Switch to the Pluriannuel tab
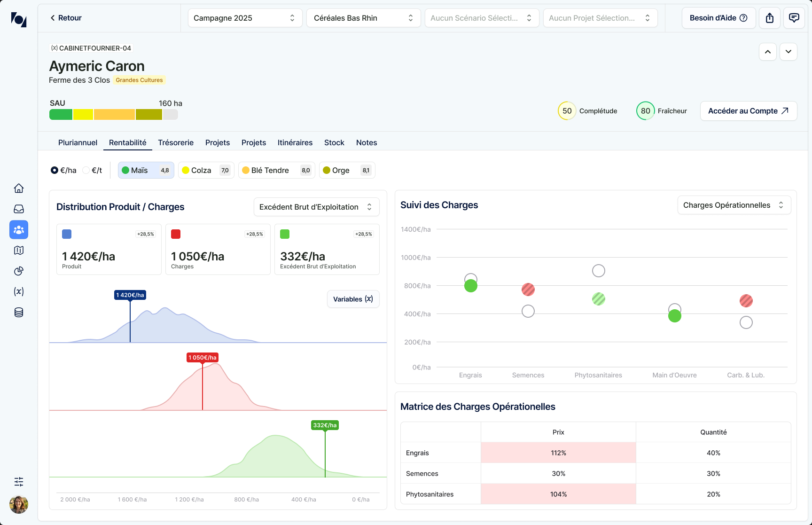Screen dimensions: 812x525 [x=78, y=142]
